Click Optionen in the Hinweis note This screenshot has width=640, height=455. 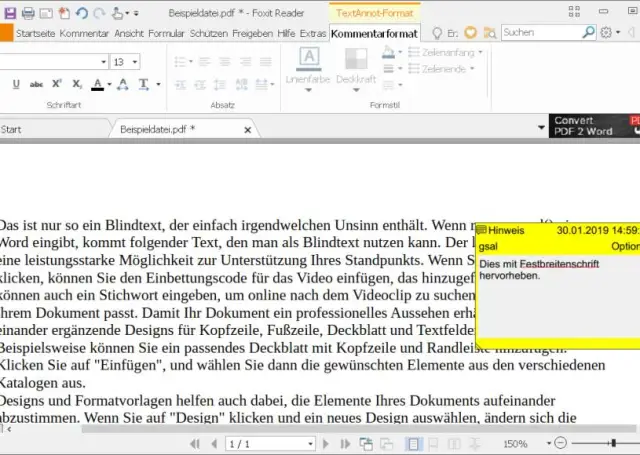point(625,245)
